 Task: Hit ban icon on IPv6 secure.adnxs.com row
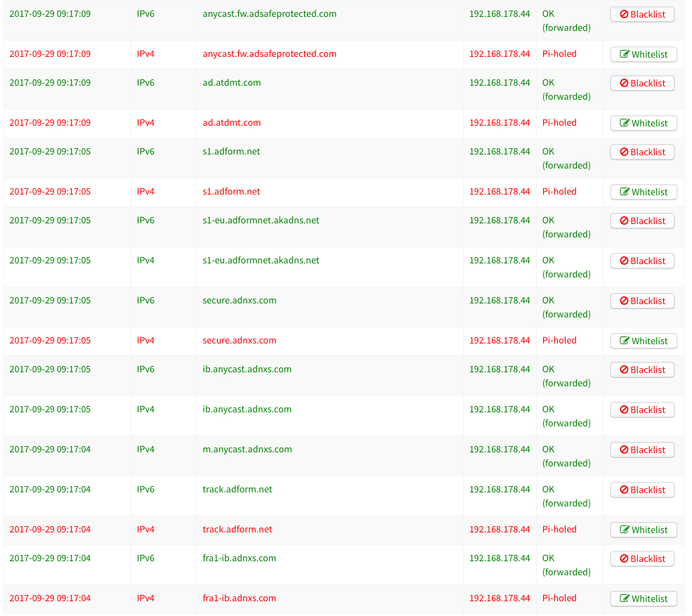click(624, 301)
